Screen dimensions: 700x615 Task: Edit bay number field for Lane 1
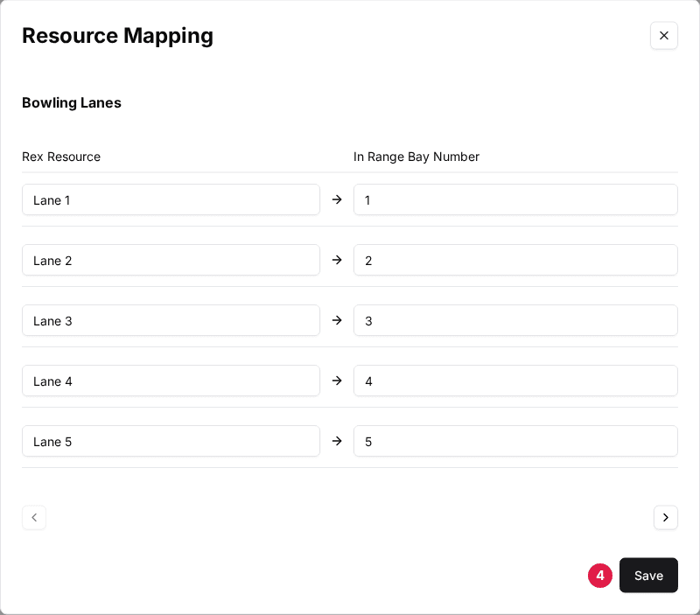(x=515, y=199)
